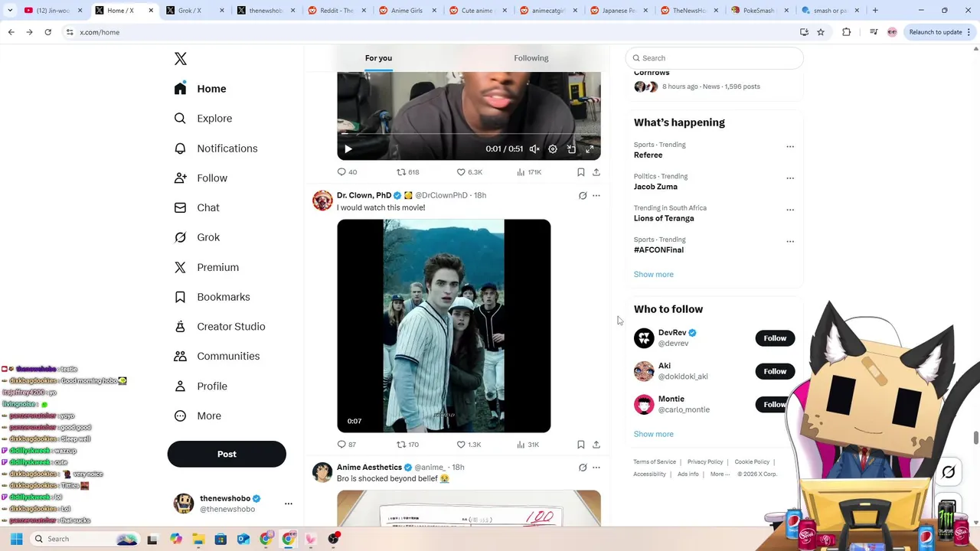Open the Terms of Service link

tap(655, 462)
